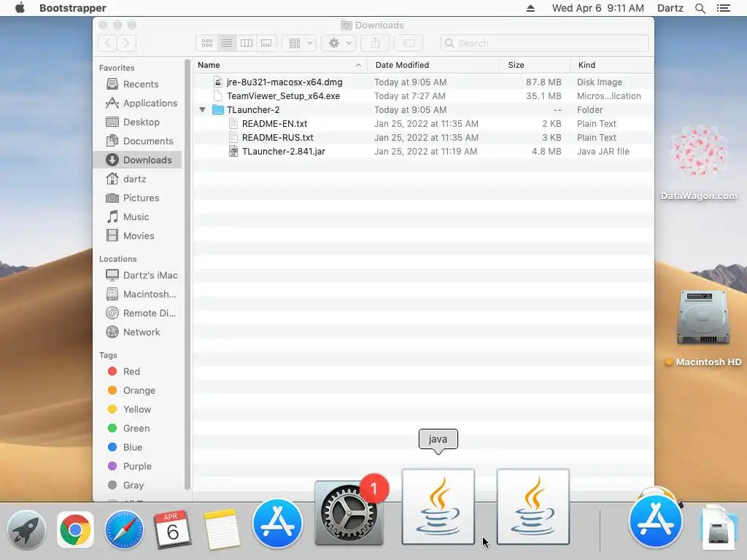Select README-EN.txt file

point(424,124)
